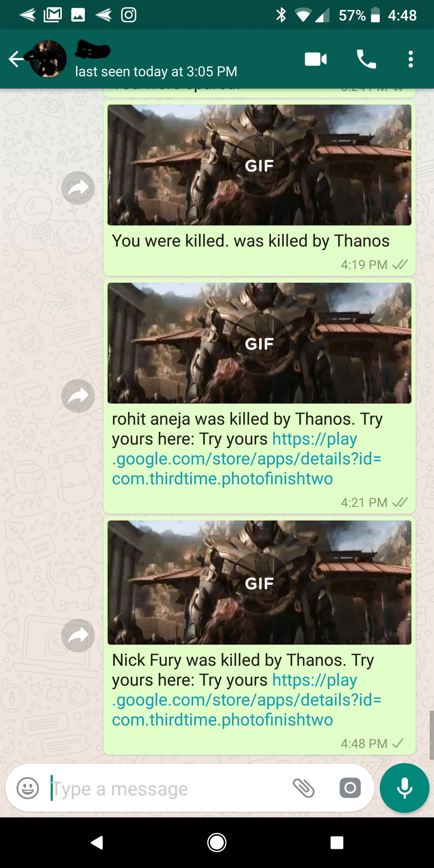The image size is (434, 868).
Task: Forward the 'Nick Fury' GIF message
Action: pyautogui.click(x=78, y=636)
